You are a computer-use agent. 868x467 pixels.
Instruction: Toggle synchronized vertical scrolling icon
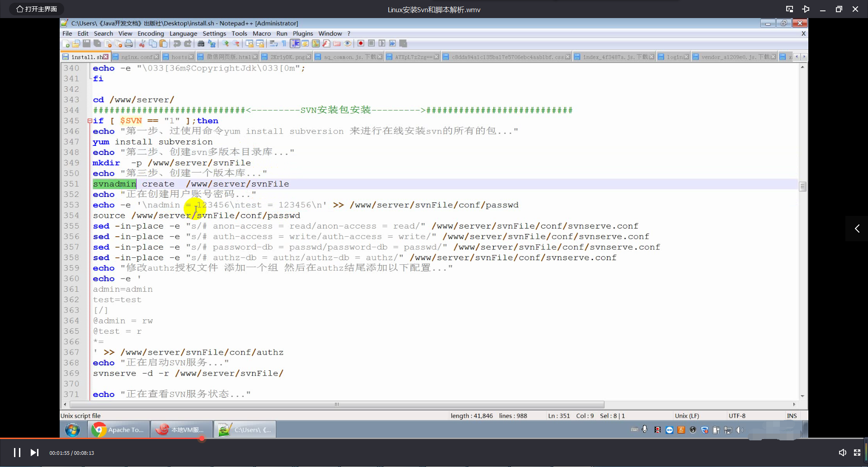pos(249,43)
